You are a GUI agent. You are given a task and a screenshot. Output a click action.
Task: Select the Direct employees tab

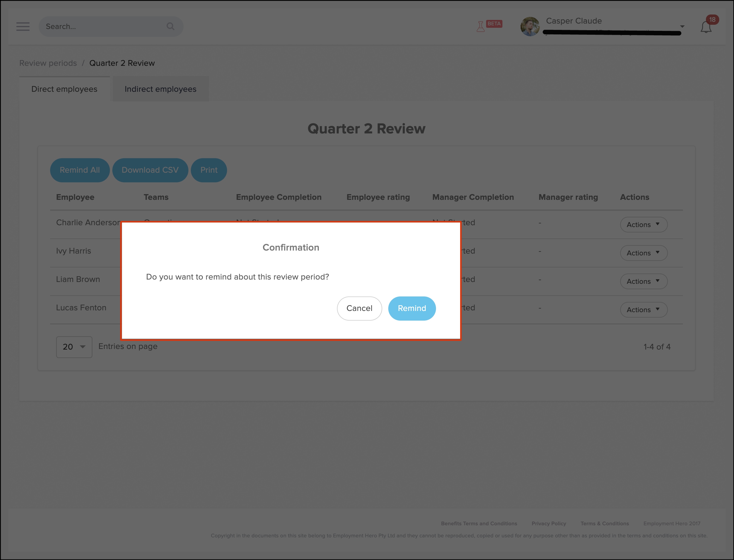pos(64,89)
